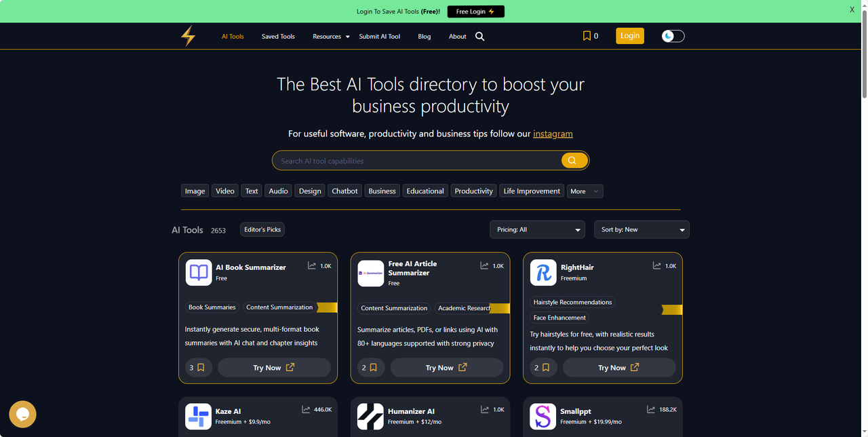Dismiss the top green banner with X
The width and height of the screenshot is (868, 437).
(x=852, y=10)
